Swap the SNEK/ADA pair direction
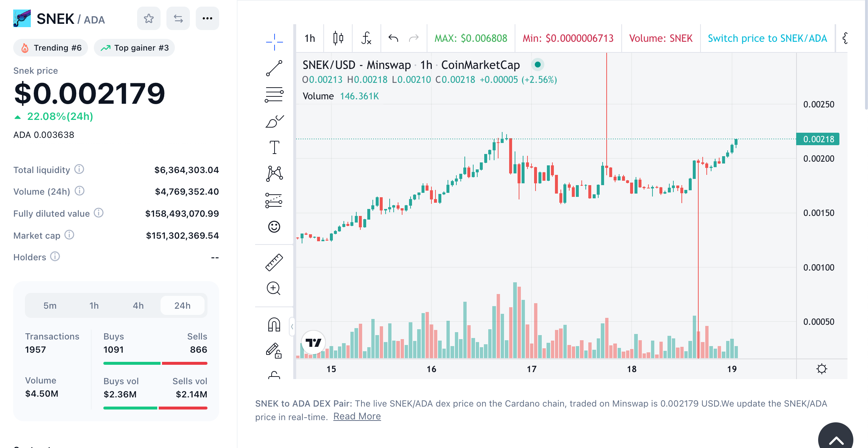 pos(178,18)
